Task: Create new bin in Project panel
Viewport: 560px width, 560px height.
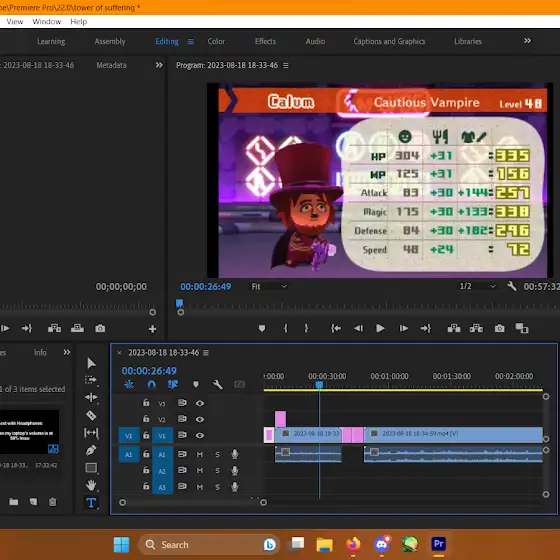Action: (14, 502)
